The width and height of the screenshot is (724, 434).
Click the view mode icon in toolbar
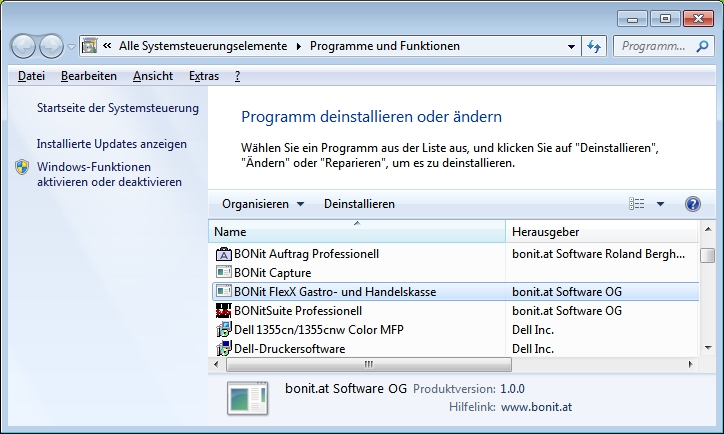(x=636, y=204)
